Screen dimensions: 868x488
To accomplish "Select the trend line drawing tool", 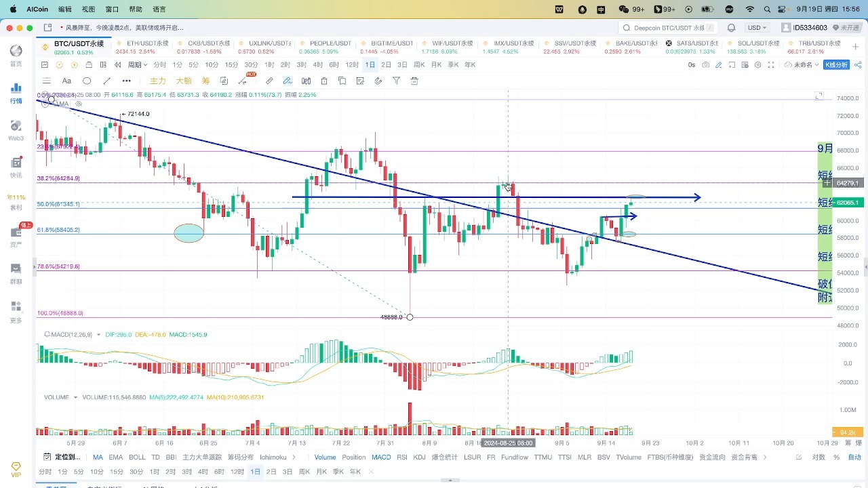I will pos(106,81).
